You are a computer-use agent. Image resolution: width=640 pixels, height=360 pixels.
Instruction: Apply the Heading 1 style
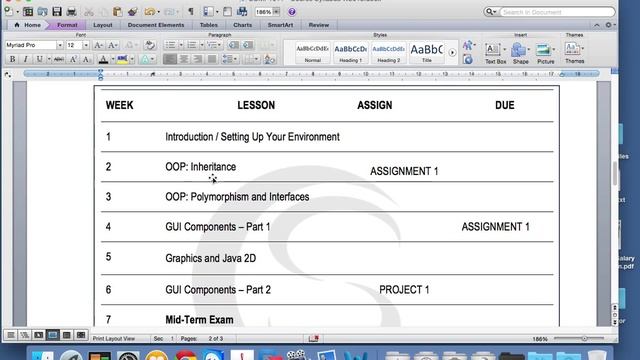(351, 53)
